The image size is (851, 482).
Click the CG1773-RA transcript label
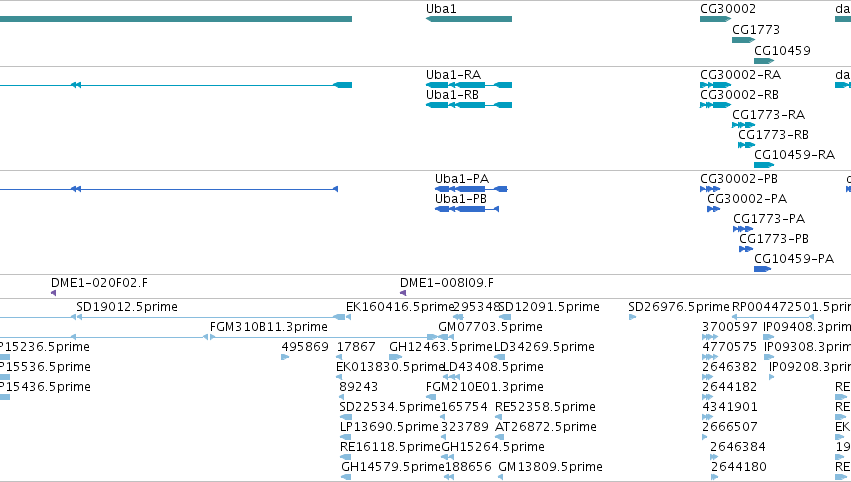pos(769,115)
